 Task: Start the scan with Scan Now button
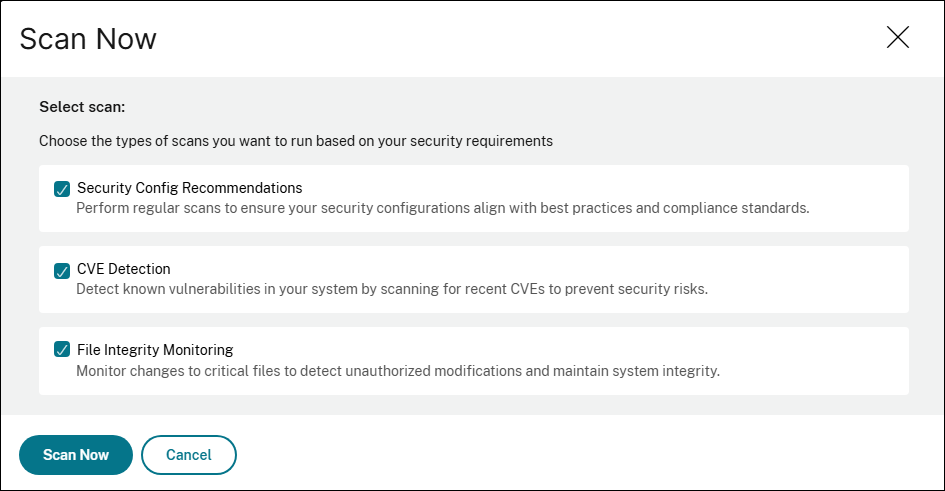(x=76, y=455)
